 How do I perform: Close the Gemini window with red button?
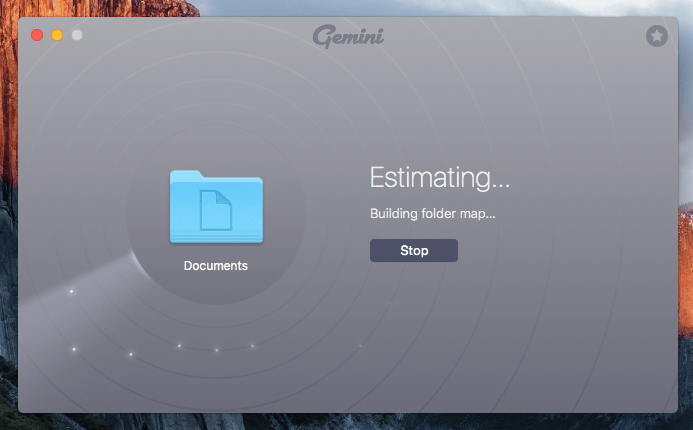pyautogui.click(x=37, y=35)
